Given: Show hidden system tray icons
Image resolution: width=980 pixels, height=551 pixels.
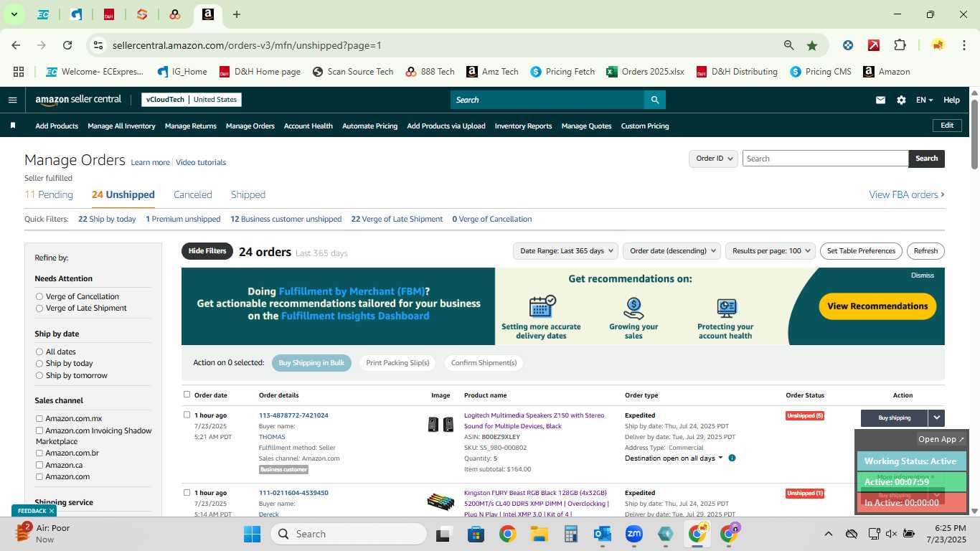Looking at the screenshot, I should point(828,534).
